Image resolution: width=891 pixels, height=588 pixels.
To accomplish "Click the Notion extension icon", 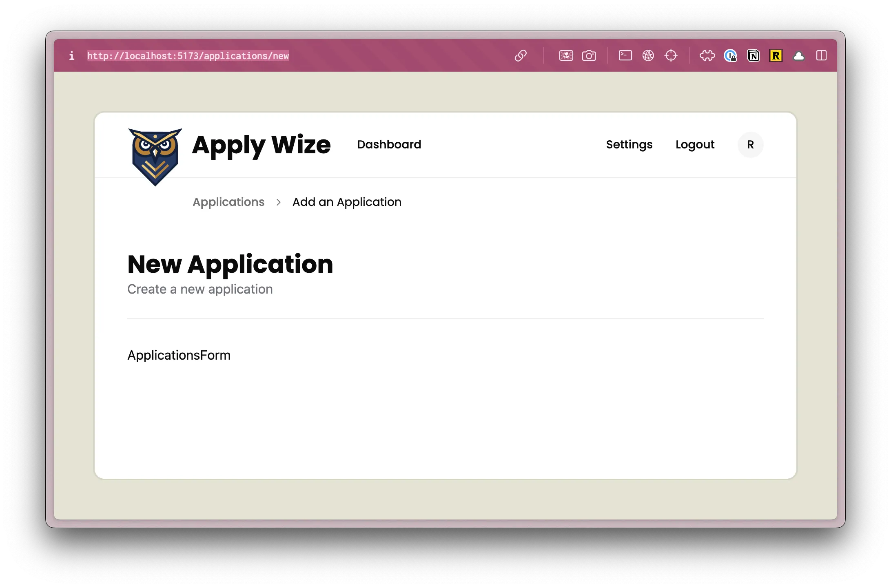I will coord(753,55).
